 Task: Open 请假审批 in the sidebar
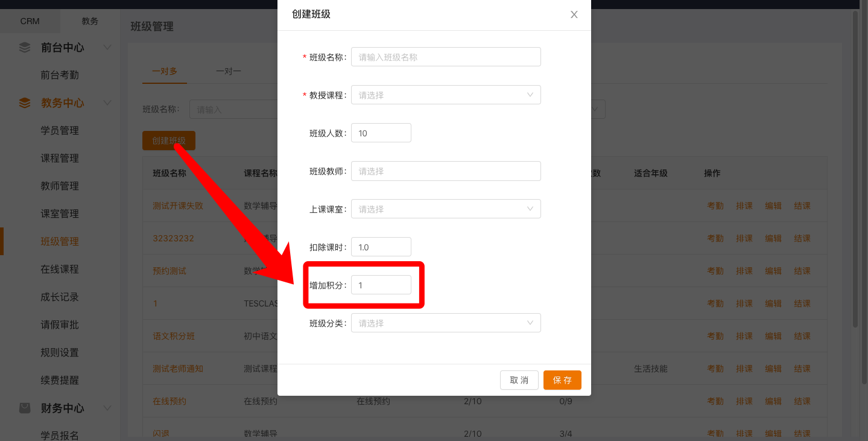pos(60,325)
